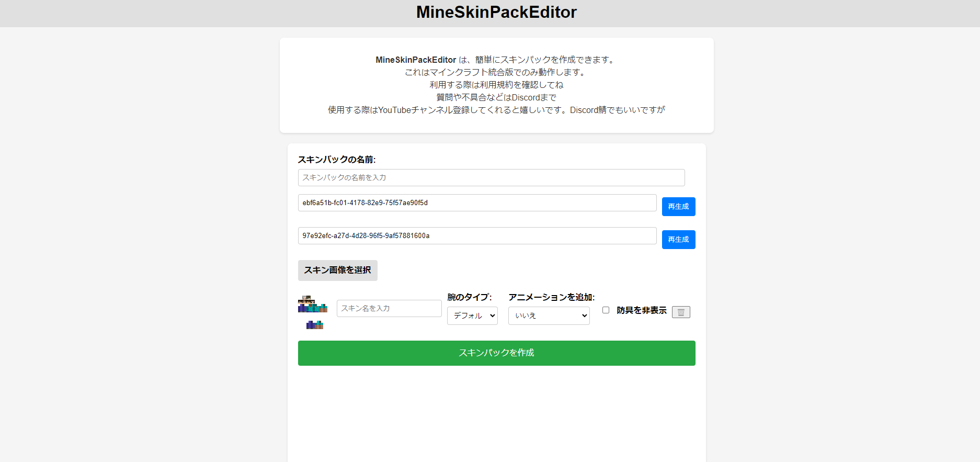Click the green スキンパックを作成 button
Viewport: 980px width, 462px height.
point(496,353)
